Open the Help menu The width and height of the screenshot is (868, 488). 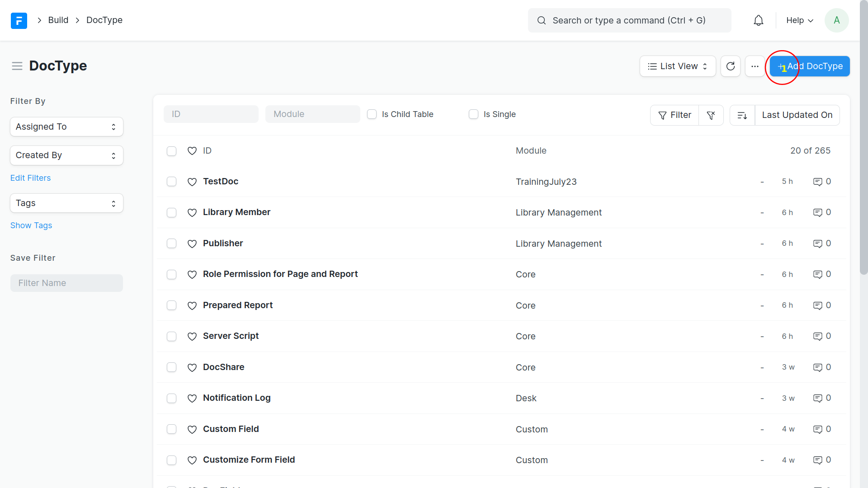pyautogui.click(x=799, y=20)
